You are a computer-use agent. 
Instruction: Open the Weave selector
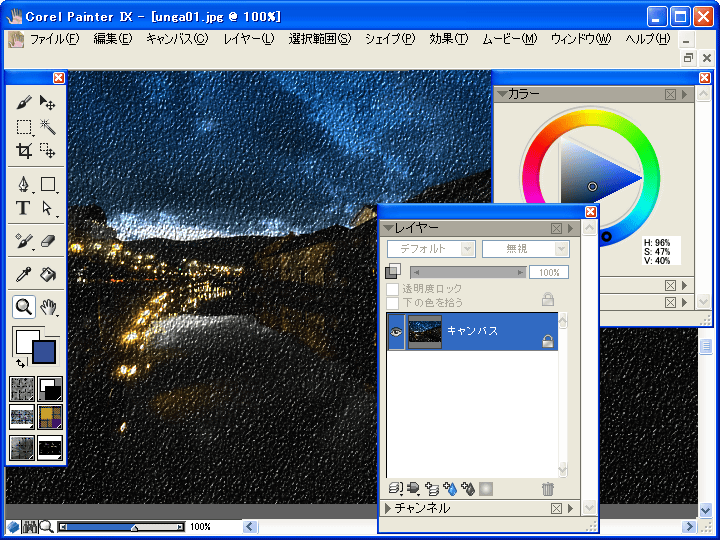click(50, 417)
